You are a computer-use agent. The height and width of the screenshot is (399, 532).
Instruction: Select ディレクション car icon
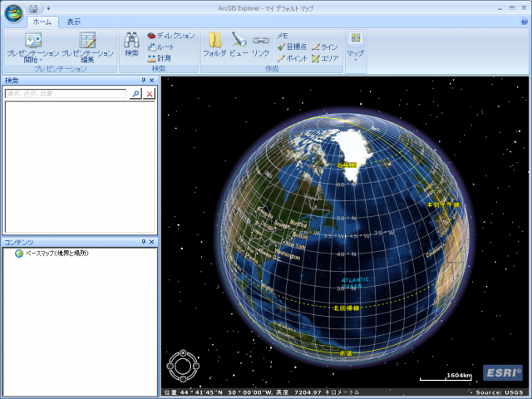(x=171, y=36)
